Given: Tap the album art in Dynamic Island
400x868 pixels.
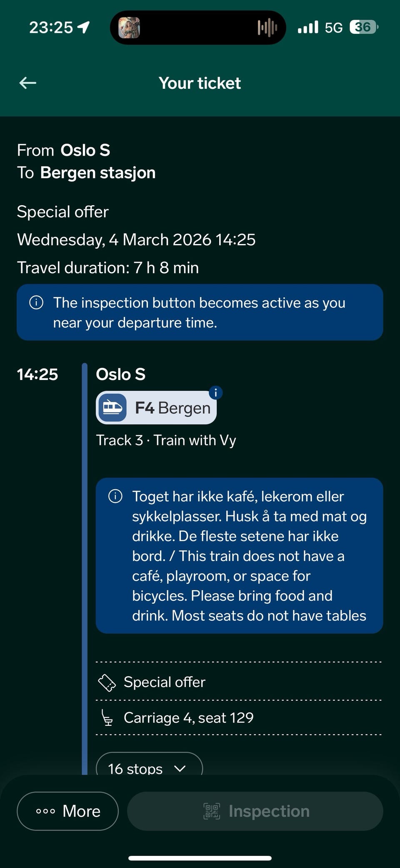Looking at the screenshot, I should [129, 28].
